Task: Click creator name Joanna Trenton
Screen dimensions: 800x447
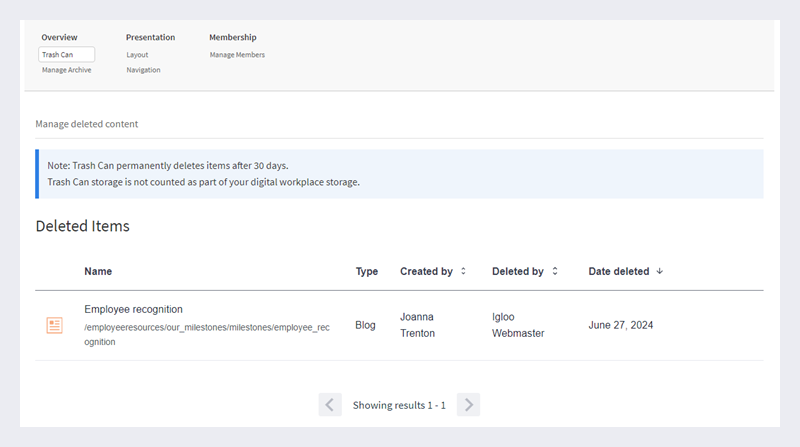Action: (417, 324)
